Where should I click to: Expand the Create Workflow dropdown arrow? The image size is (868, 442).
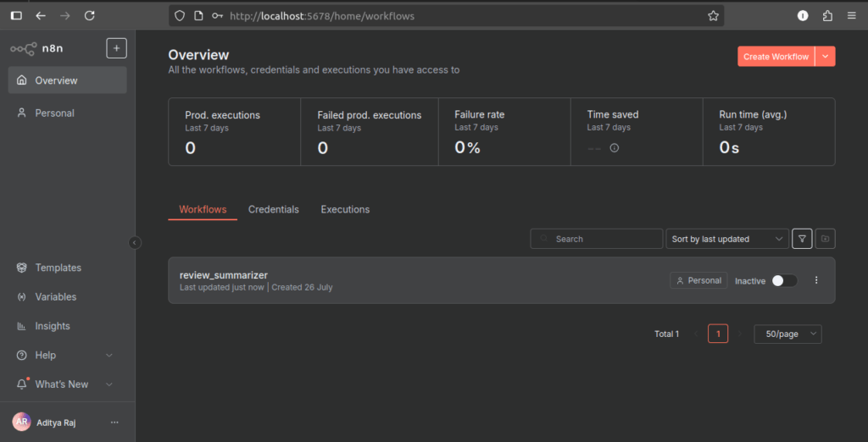pyautogui.click(x=826, y=57)
